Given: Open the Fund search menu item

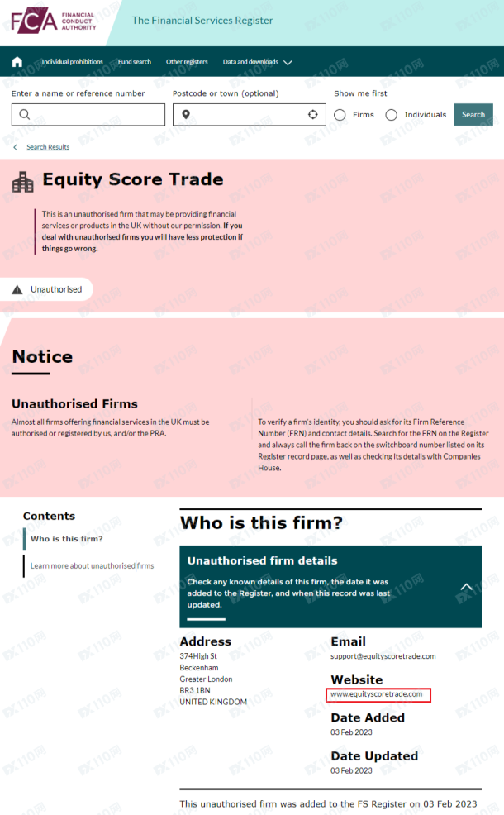Looking at the screenshot, I should (135, 62).
